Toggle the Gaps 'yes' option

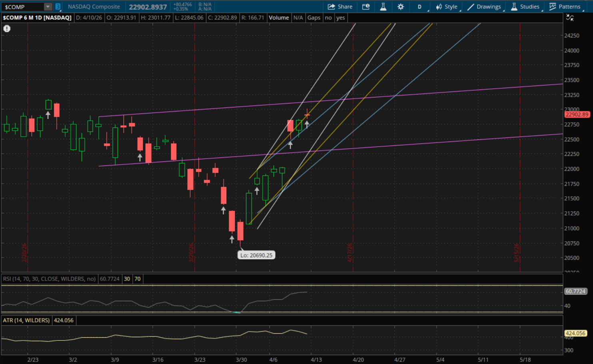point(340,18)
